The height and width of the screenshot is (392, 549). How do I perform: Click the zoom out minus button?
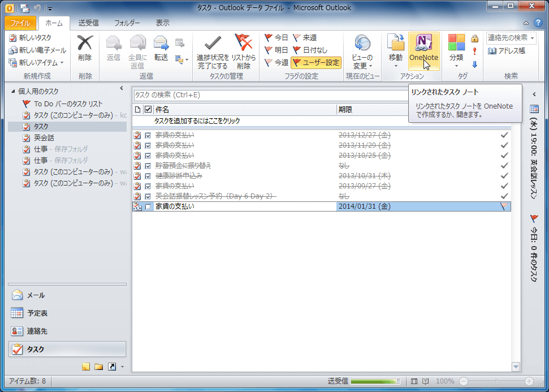[x=464, y=381]
